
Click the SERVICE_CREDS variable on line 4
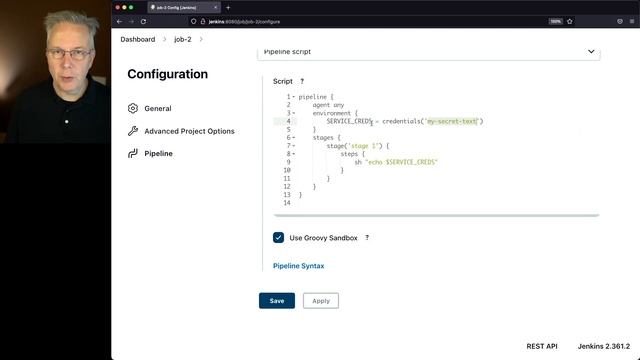pyautogui.click(x=349, y=121)
